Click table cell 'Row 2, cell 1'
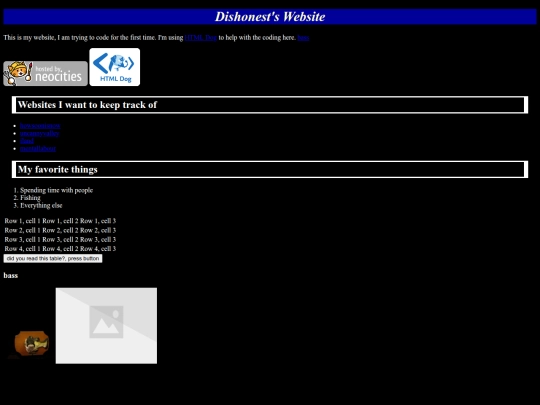The width and height of the screenshot is (540, 405). [x=22, y=230]
